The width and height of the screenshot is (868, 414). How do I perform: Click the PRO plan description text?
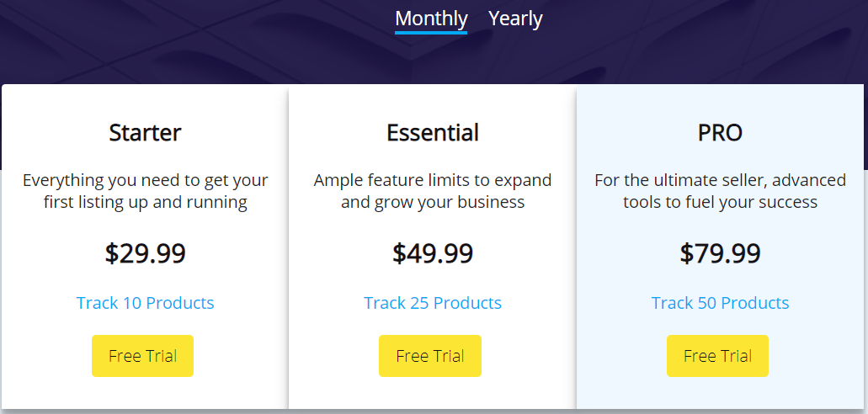(721, 191)
